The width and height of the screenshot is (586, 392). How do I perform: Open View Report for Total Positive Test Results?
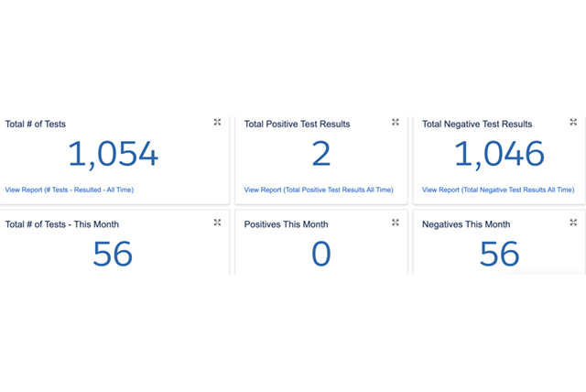click(x=319, y=190)
